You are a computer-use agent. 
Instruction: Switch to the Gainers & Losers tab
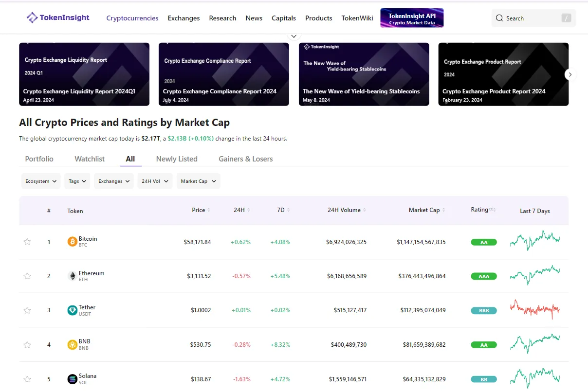click(245, 159)
